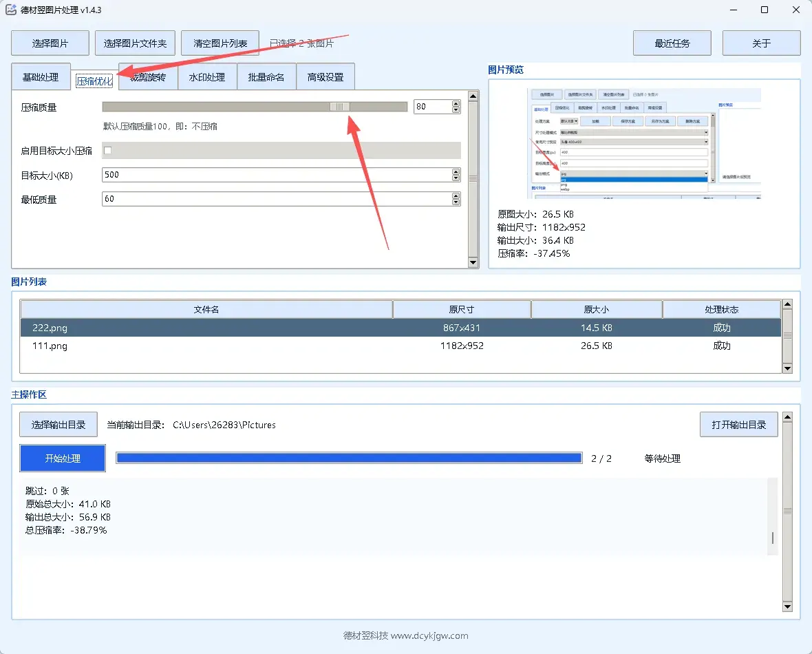This screenshot has height=654, width=812.
Task: Click the main operation area scrollbar down arrow
Action: pyautogui.click(x=788, y=606)
